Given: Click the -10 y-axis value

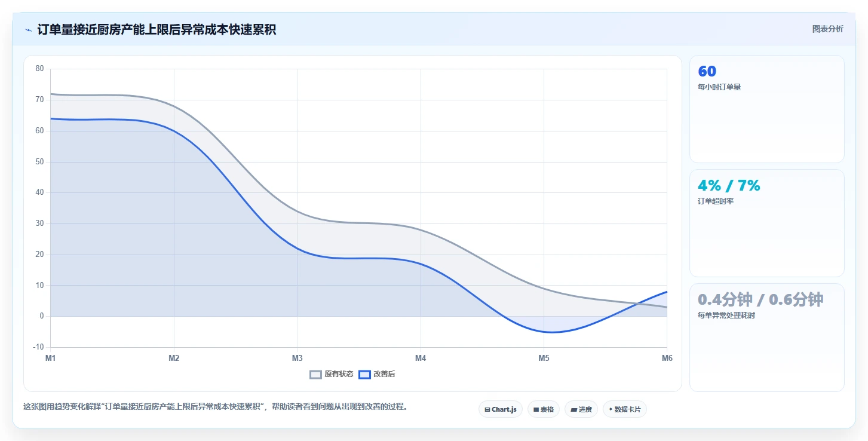Looking at the screenshot, I should coord(38,347).
